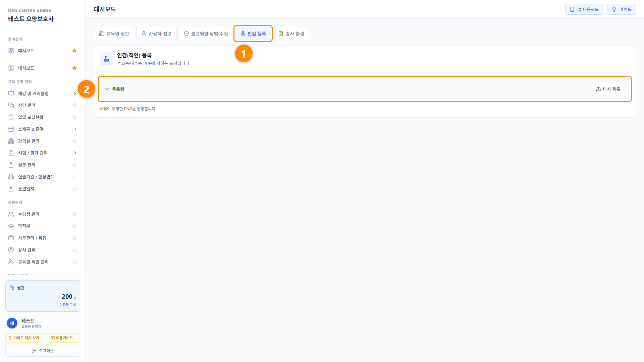
Task: Select the 인감 등록 tab
Action: [x=253, y=34]
